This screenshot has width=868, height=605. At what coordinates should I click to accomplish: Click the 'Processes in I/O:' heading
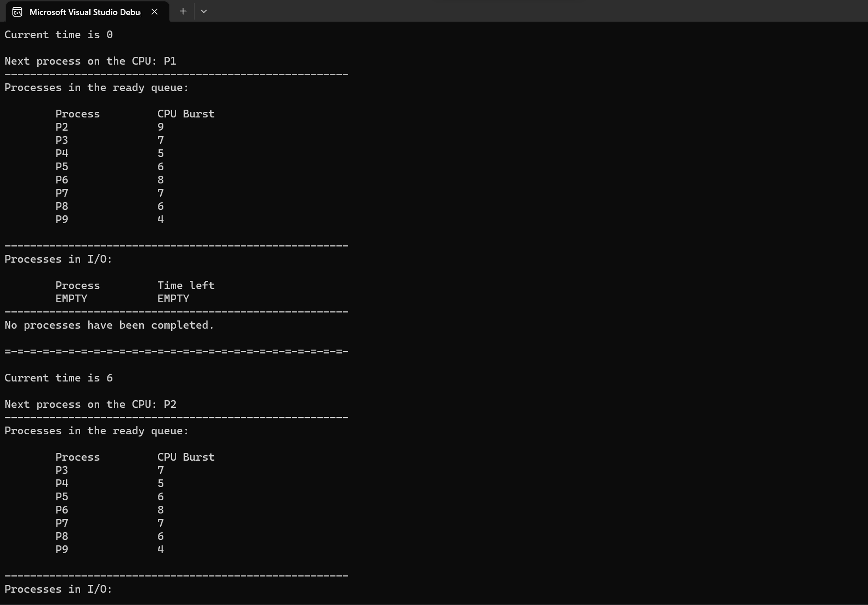click(x=58, y=259)
